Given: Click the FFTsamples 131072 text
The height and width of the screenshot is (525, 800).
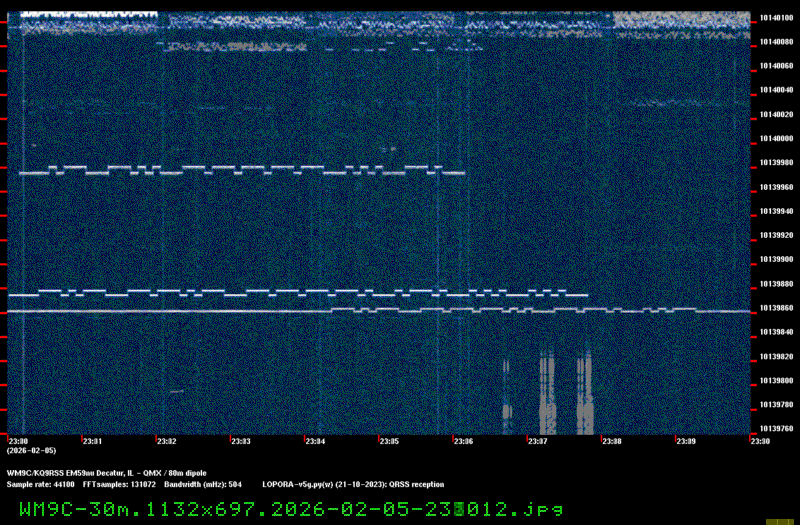Looking at the screenshot, I should pos(122,484).
